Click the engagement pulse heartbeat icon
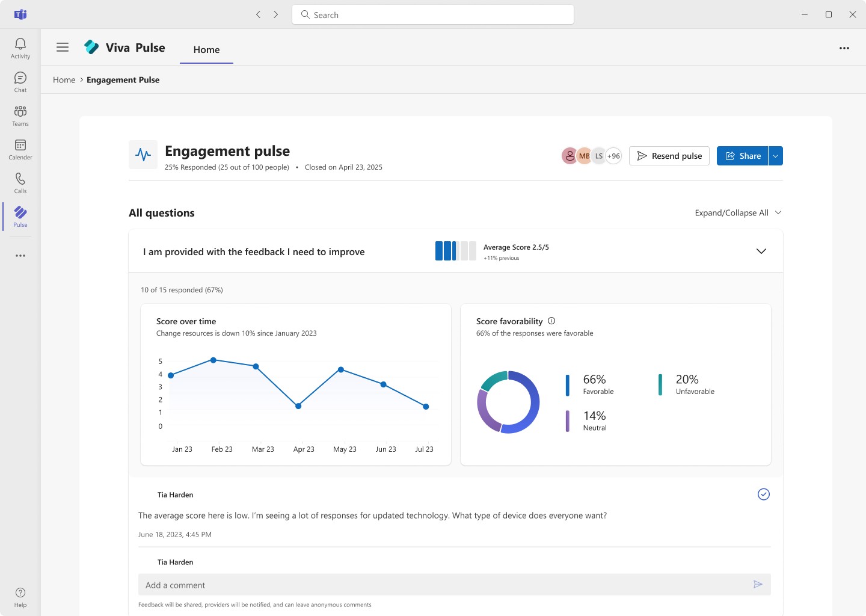Image resolution: width=866 pixels, height=616 pixels. coord(143,155)
